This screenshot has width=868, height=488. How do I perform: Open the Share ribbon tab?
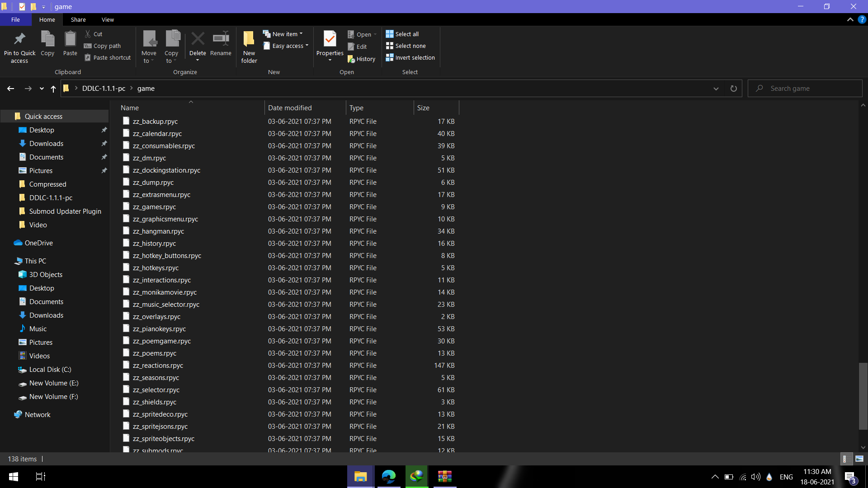(x=78, y=19)
